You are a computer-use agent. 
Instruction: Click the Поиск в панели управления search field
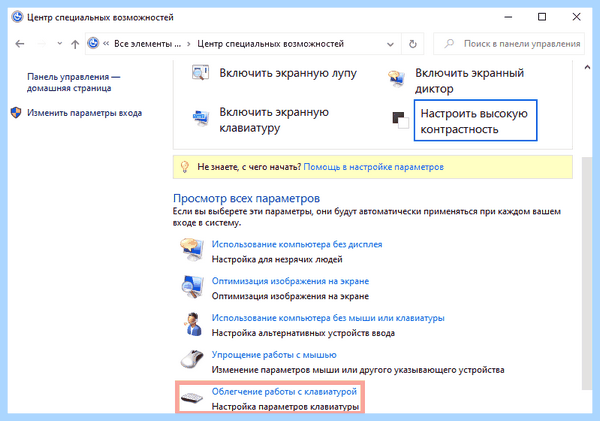(509, 44)
